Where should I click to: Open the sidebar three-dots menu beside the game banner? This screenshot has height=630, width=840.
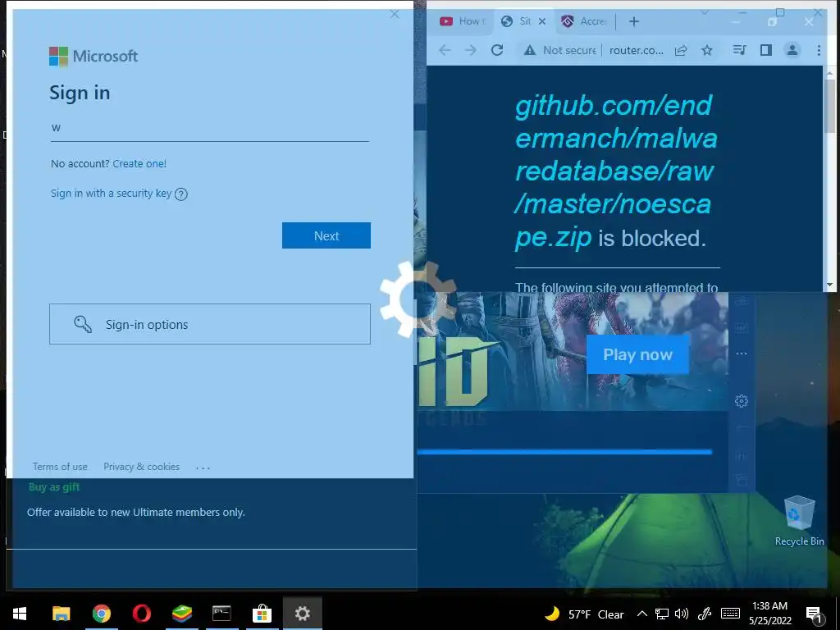[x=742, y=354]
